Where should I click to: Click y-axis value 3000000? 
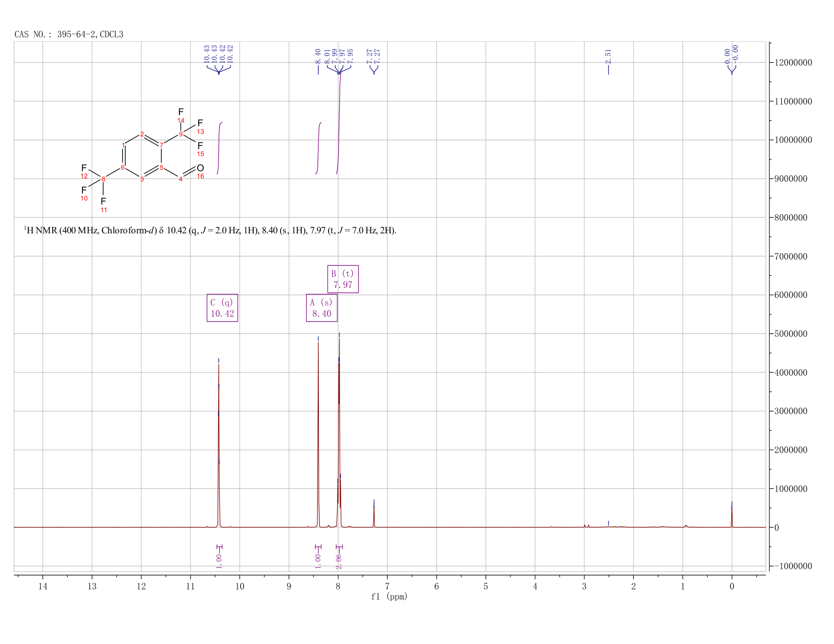[x=792, y=411]
